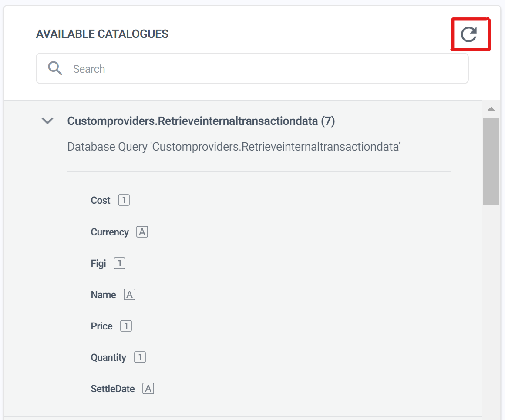The height and width of the screenshot is (420, 505).
Task: Click the text type icon beside Currency
Action: (x=142, y=232)
